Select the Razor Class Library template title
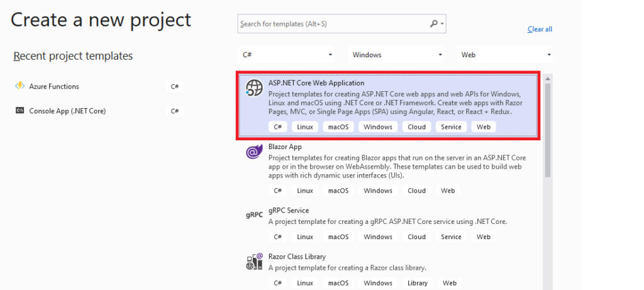The width and height of the screenshot is (644, 290). pos(298,257)
